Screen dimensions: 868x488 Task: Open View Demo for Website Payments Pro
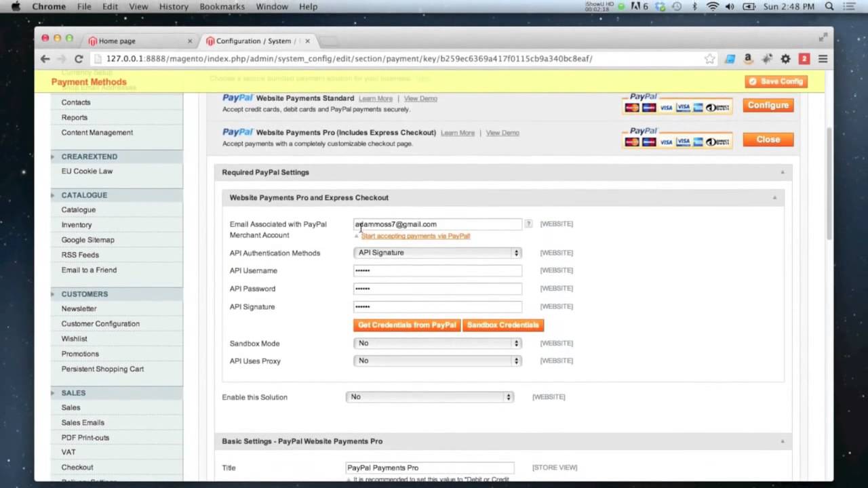502,133
